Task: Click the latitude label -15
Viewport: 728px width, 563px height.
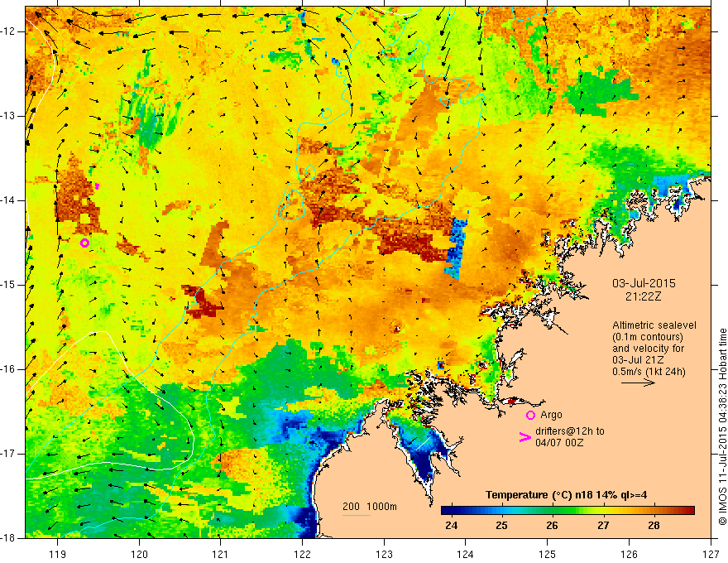Action: pyautogui.click(x=8, y=285)
